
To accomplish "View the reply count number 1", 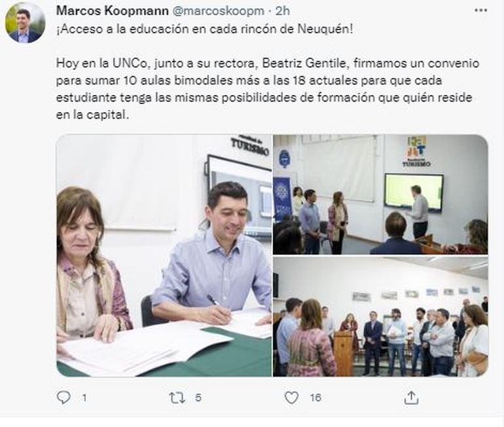I will [x=84, y=398].
